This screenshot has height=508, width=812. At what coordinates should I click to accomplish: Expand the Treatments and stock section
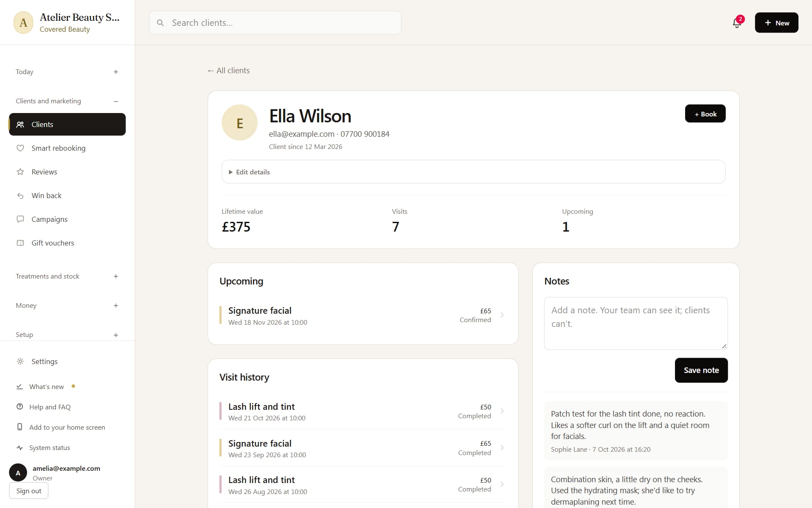pyautogui.click(x=116, y=276)
